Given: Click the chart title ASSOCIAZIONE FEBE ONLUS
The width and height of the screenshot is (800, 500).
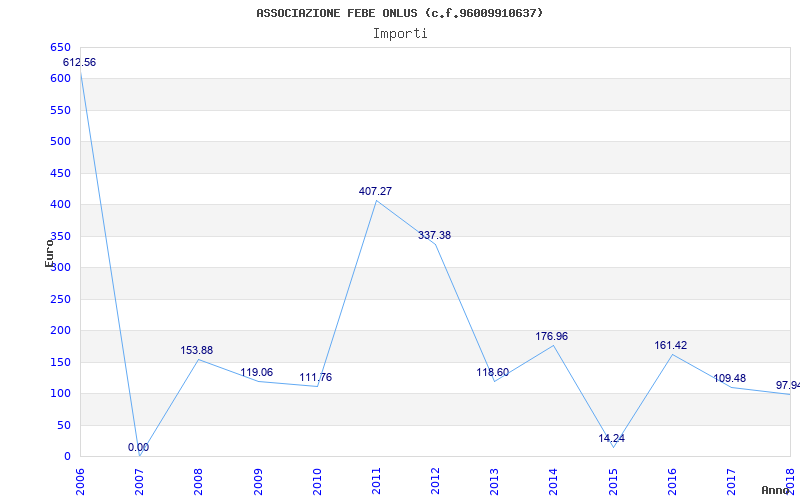Looking at the screenshot, I should click(x=400, y=13).
